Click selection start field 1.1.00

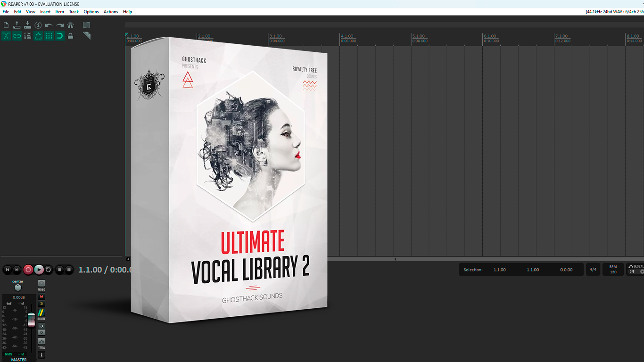(500, 270)
